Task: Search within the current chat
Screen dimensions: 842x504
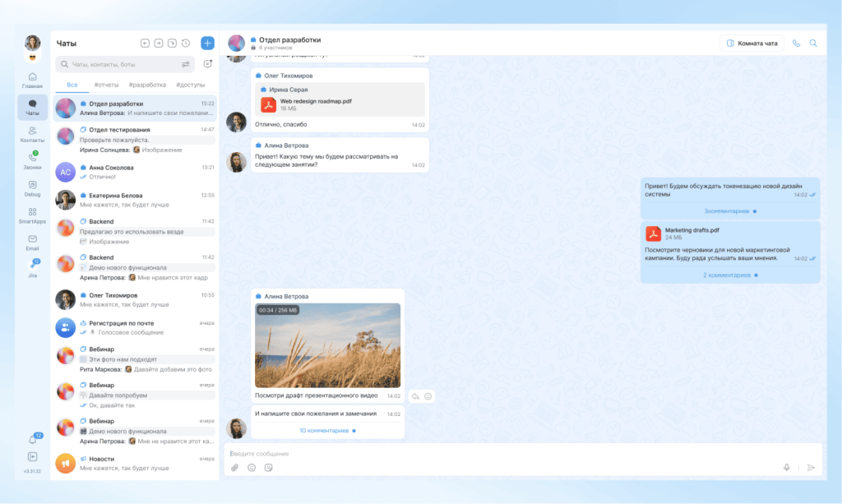Action: pos(813,44)
